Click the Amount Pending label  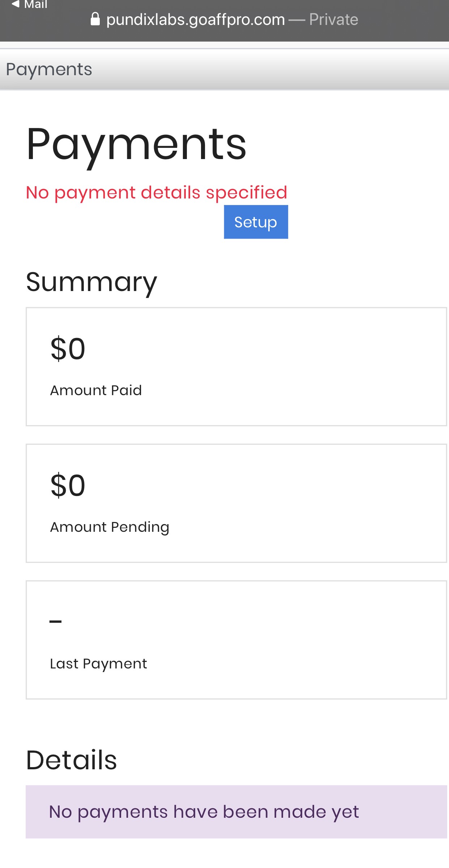[x=110, y=527]
